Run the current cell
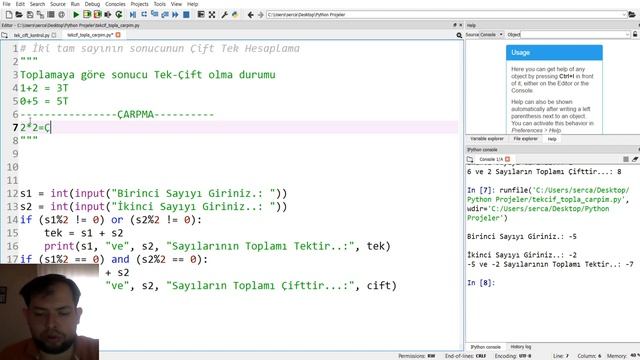Screen dimensions: 640x360 [87, 15]
